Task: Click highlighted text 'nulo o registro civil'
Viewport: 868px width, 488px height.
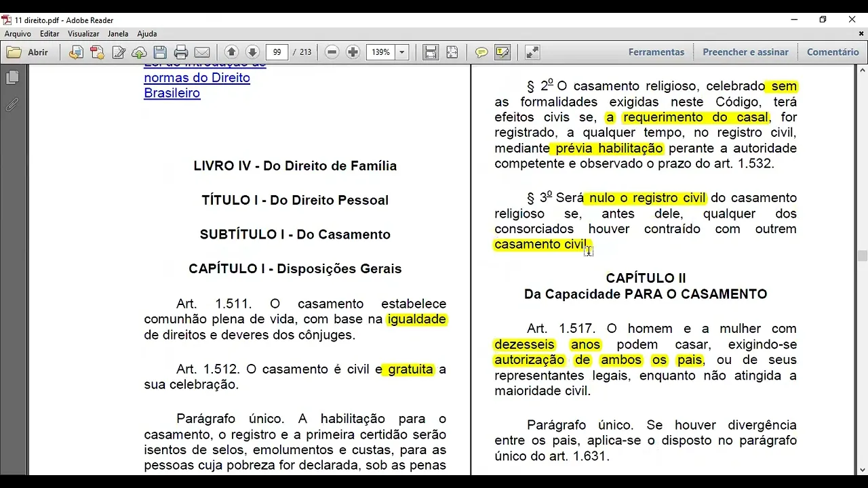Action: (x=648, y=198)
